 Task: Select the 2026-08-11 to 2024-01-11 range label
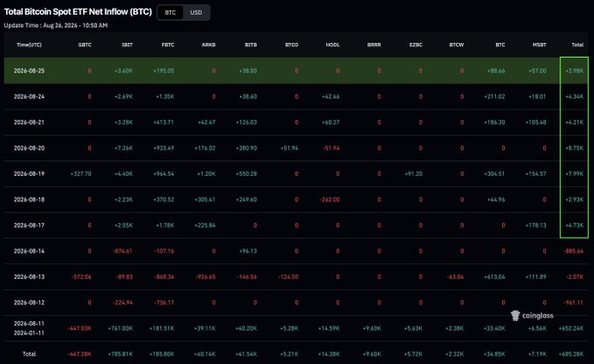(x=29, y=328)
